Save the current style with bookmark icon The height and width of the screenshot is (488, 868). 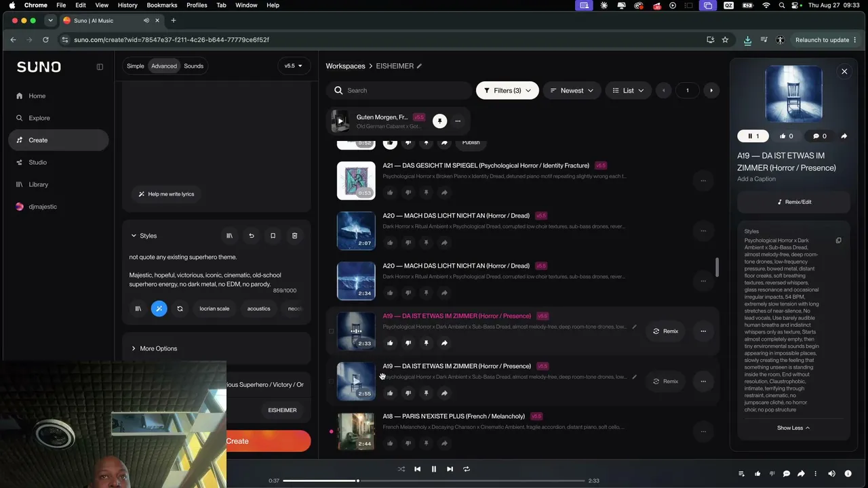tap(273, 236)
